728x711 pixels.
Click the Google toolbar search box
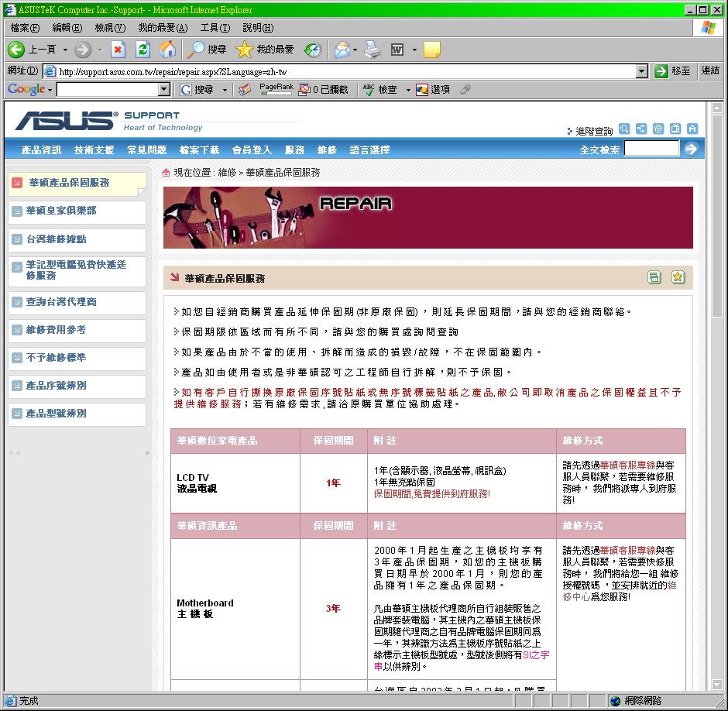pyautogui.click(x=108, y=89)
